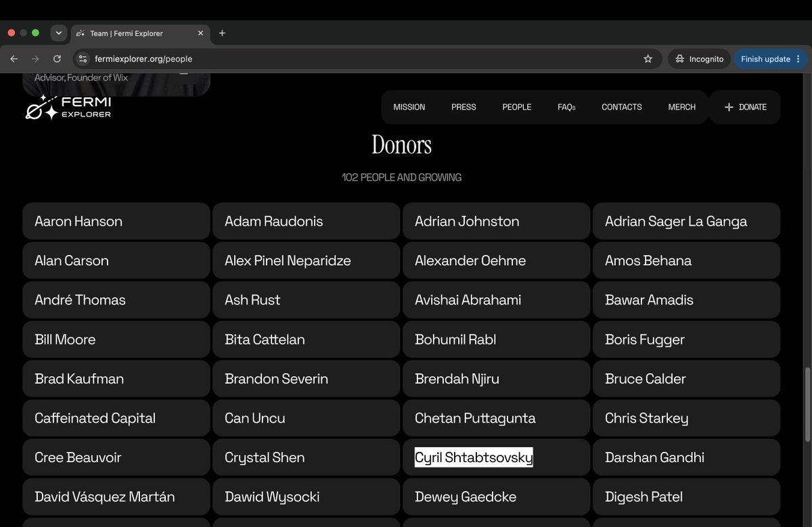Click donor David Vásquez Martán
Image resolution: width=812 pixels, height=527 pixels.
116,497
